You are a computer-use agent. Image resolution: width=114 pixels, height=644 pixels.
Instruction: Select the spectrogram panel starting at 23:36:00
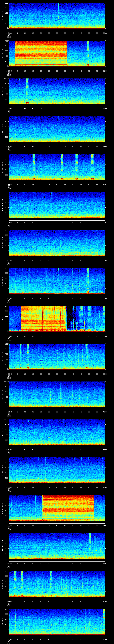pyautogui.click(x=57, y=281)
